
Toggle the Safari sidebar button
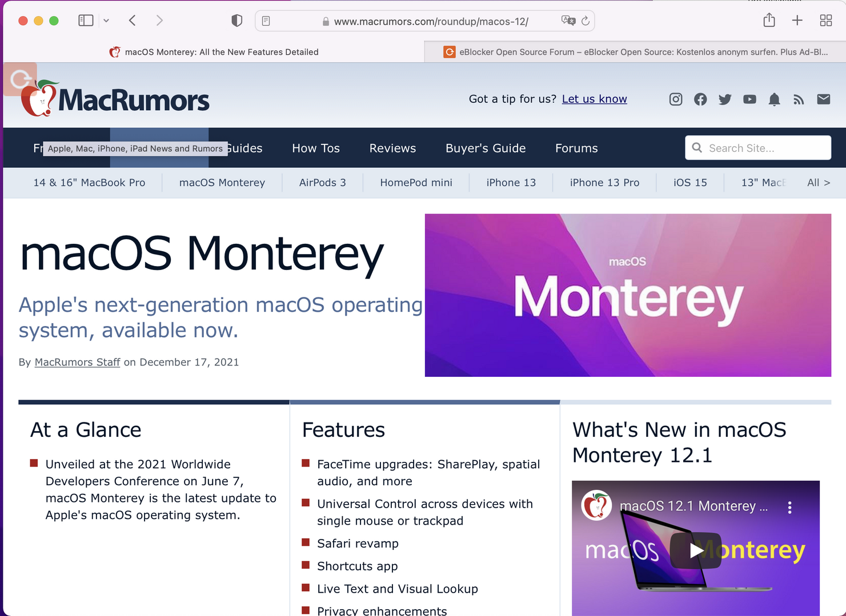86,21
